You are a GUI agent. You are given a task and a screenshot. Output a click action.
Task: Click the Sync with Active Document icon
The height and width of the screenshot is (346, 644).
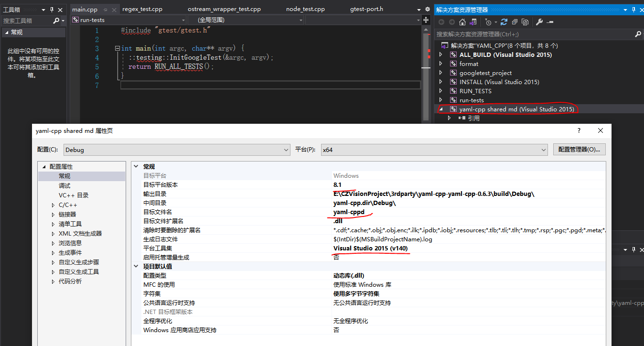[x=473, y=22]
